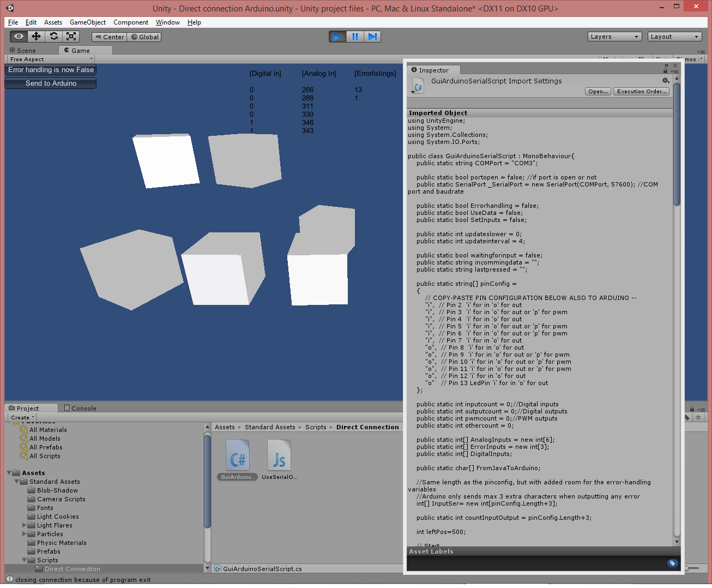712x588 pixels.
Task: Open the Edit menu
Action: point(31,22)
